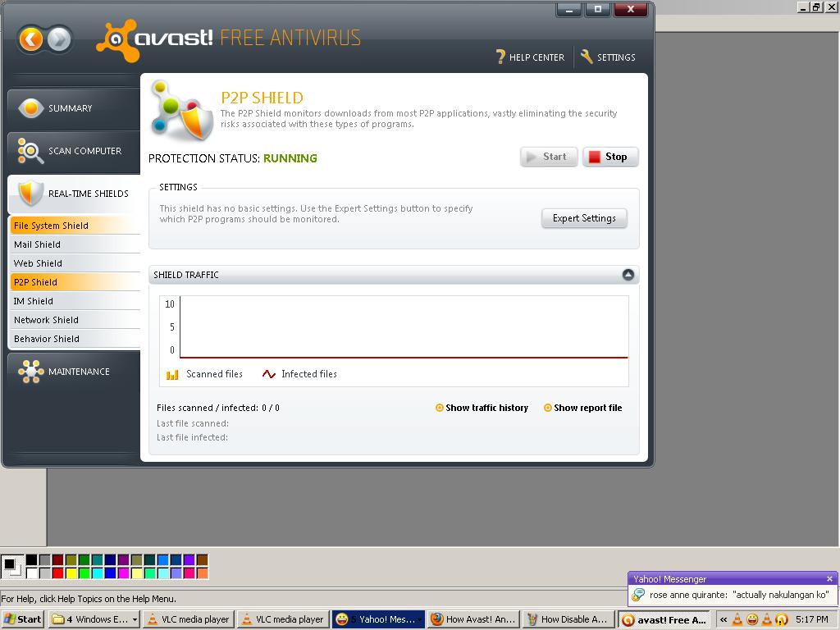Click the rose anne quirante message text

739,595
